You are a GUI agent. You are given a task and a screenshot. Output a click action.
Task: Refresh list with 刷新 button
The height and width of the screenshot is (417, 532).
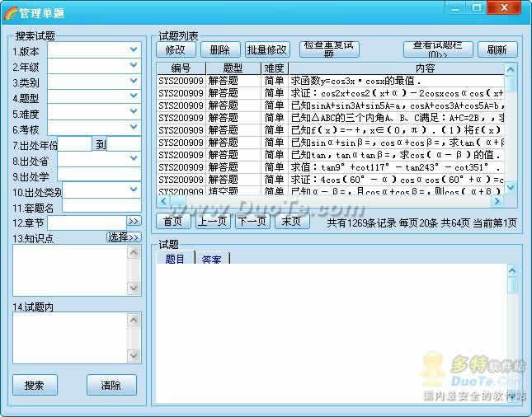(497, 49)
